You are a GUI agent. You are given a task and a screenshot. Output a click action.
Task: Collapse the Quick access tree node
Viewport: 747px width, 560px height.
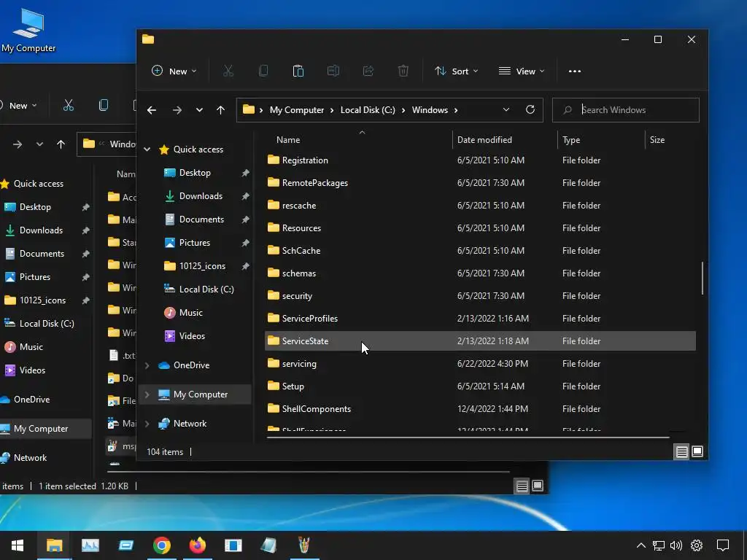click(147, 149)
